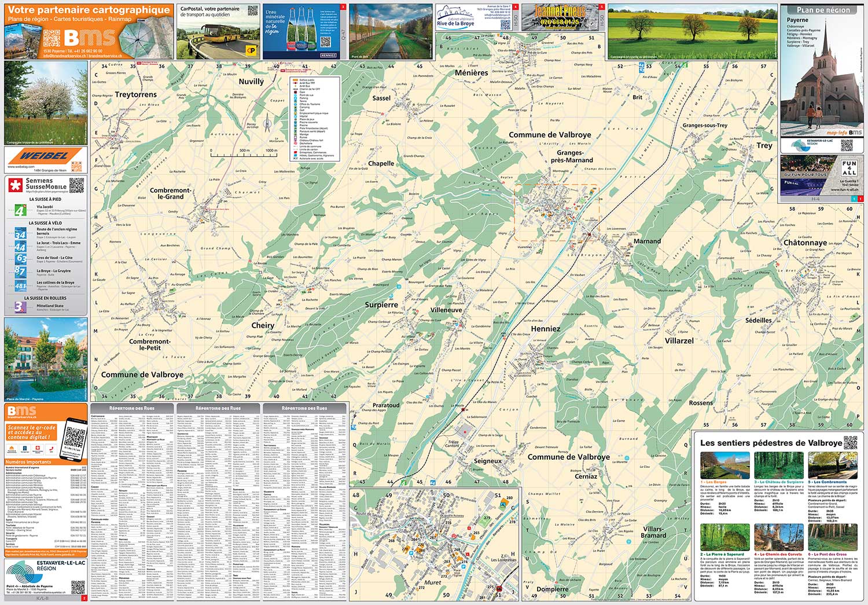868x605 pixels.
Task: Click the QR code under Estavayer-le-Lac Région address
Action: [x=78, y=586]
